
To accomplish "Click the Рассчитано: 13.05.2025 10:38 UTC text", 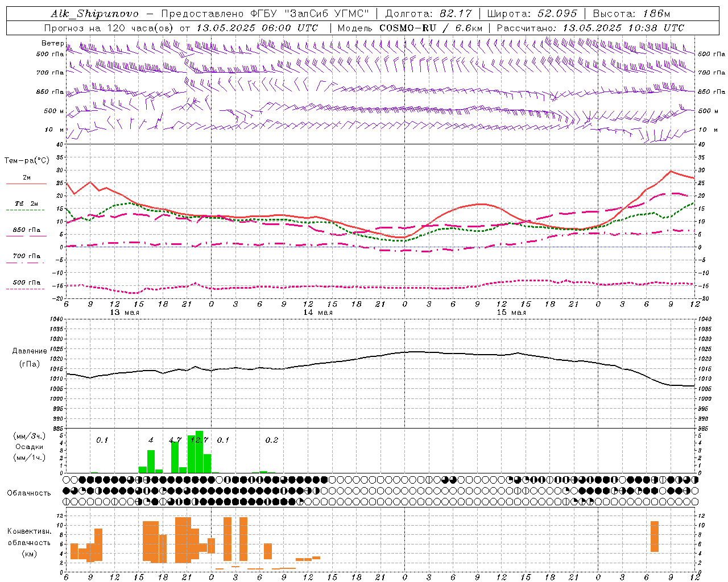I will (590, 28).
